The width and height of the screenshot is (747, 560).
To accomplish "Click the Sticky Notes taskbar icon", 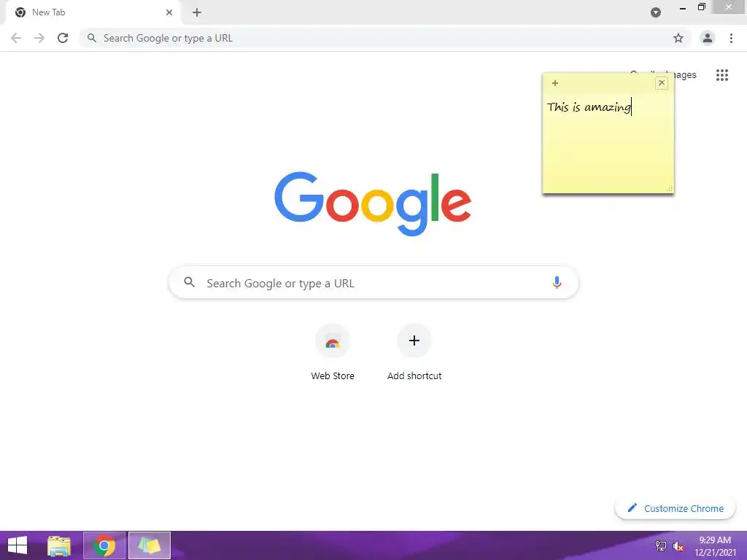I will tap(149, 545).
